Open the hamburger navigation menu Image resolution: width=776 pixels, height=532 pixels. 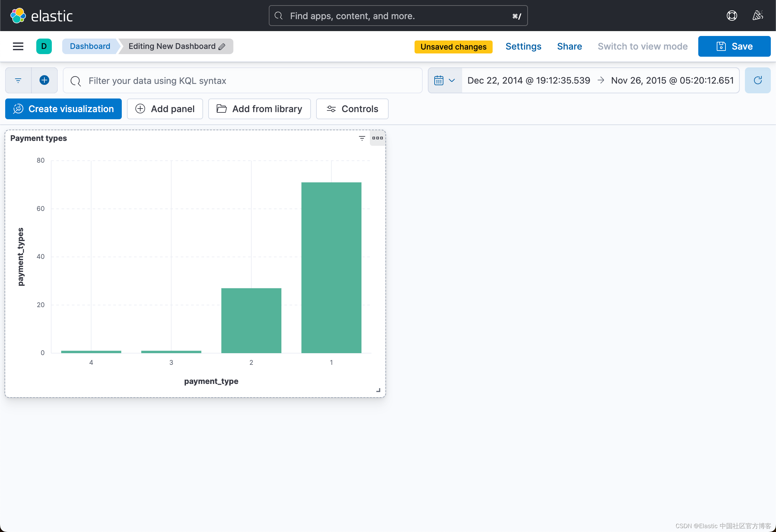(x=18, y=46)
